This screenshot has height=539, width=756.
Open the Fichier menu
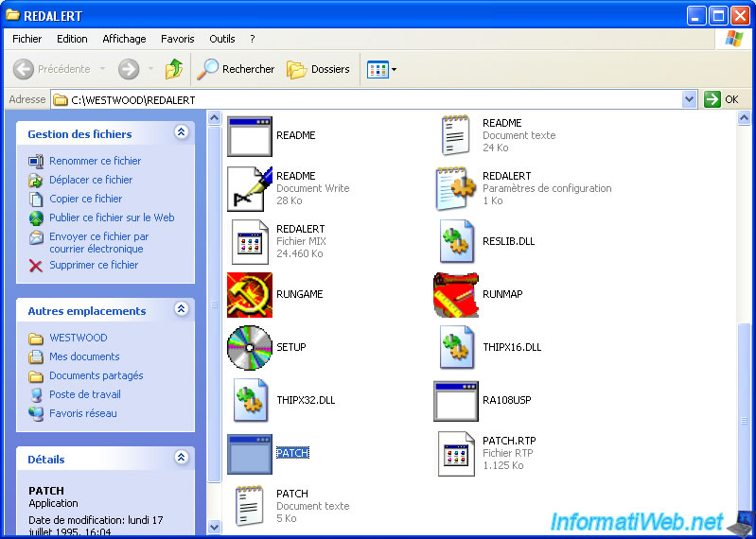(27, 39)
